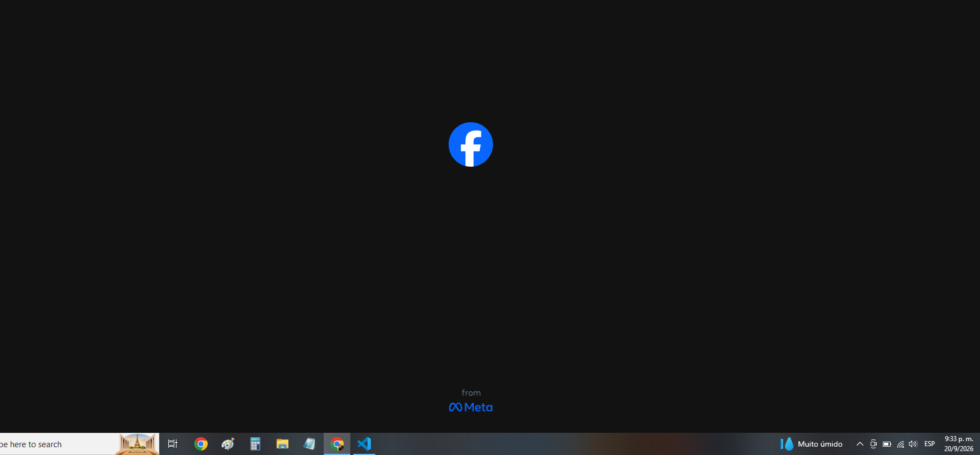Switch to active Chrome window with profile avatar
The width and height of the screenshot is (980, 455).
pos(337,444)
